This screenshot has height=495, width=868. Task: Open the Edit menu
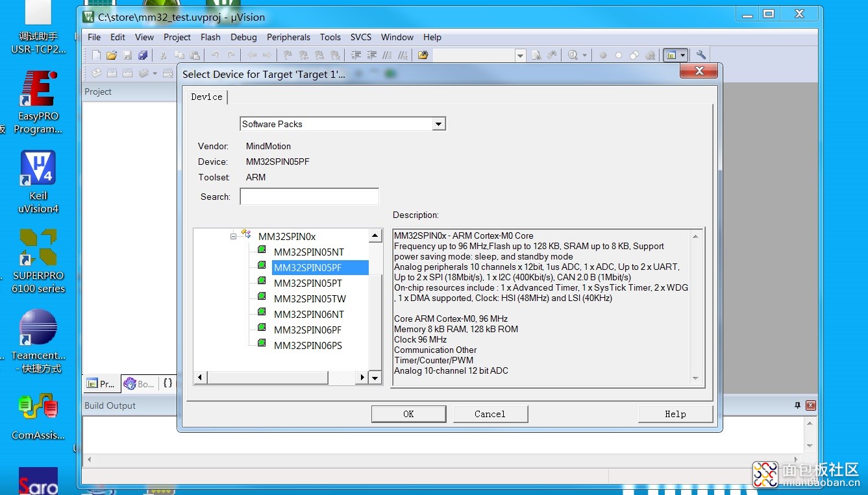pyautogui.click(x=118, y=37)
